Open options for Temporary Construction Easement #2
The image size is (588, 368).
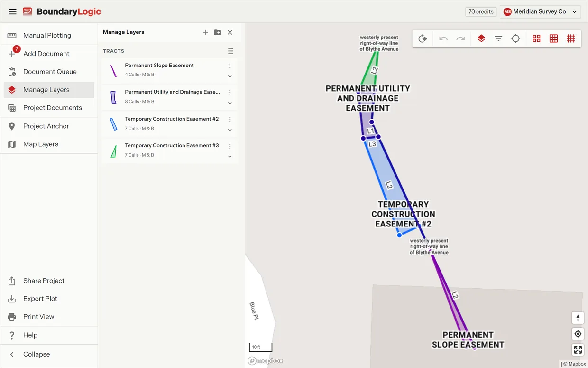click(230, 120)
